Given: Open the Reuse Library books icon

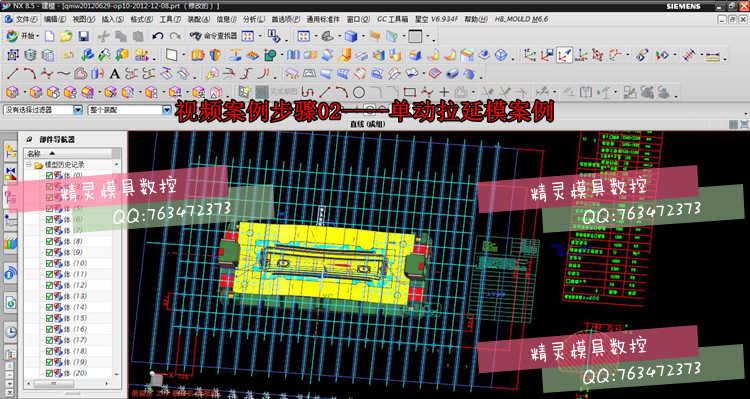Looking at the screenshot, I should click(x=11, y=243).
